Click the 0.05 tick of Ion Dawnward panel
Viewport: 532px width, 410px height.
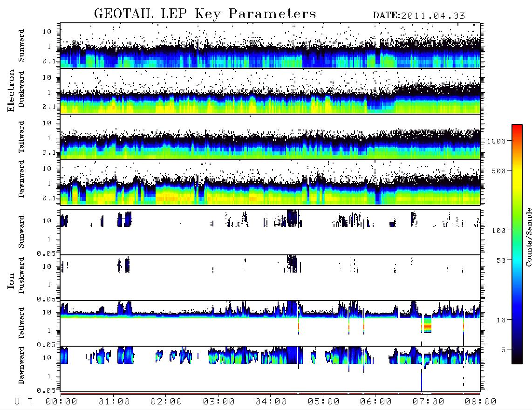(x=46, y=390)
